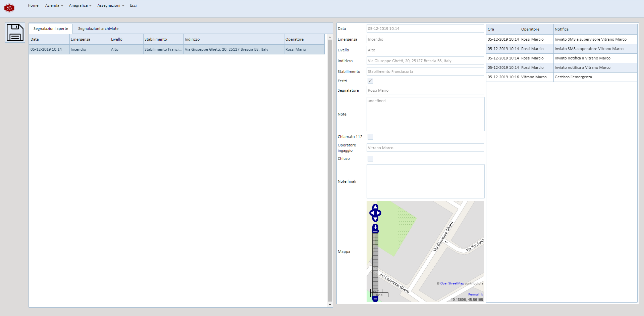Expand the Azienda menu

click(x=54, y=5)
